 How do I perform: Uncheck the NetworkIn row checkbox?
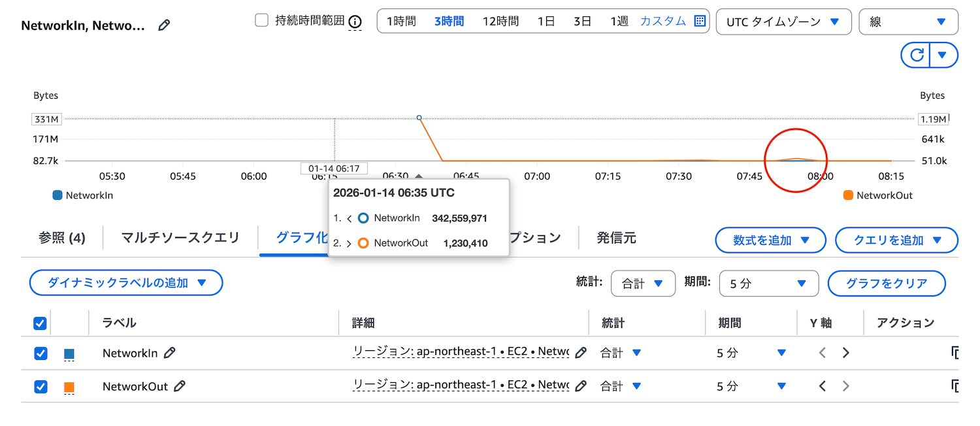coord(41,353)
